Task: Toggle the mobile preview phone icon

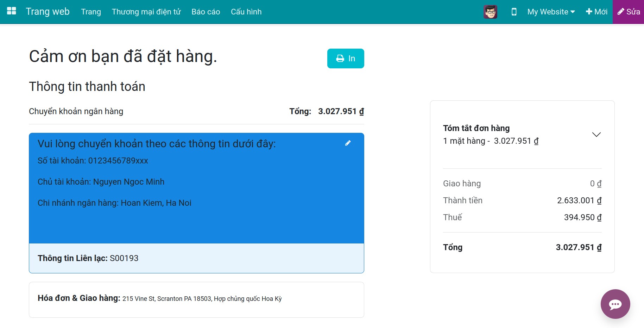Action: (x=514, y=12)
